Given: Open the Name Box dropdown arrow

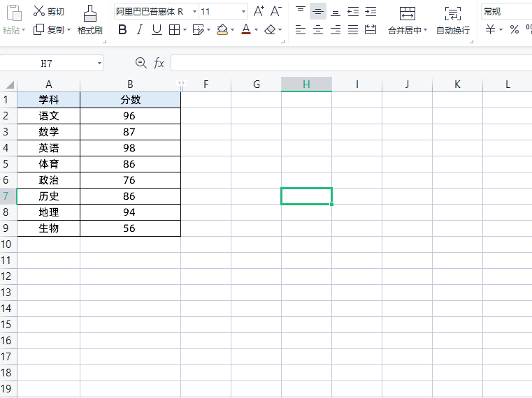Looking at the screenshot, I should [x=99, y=64].
